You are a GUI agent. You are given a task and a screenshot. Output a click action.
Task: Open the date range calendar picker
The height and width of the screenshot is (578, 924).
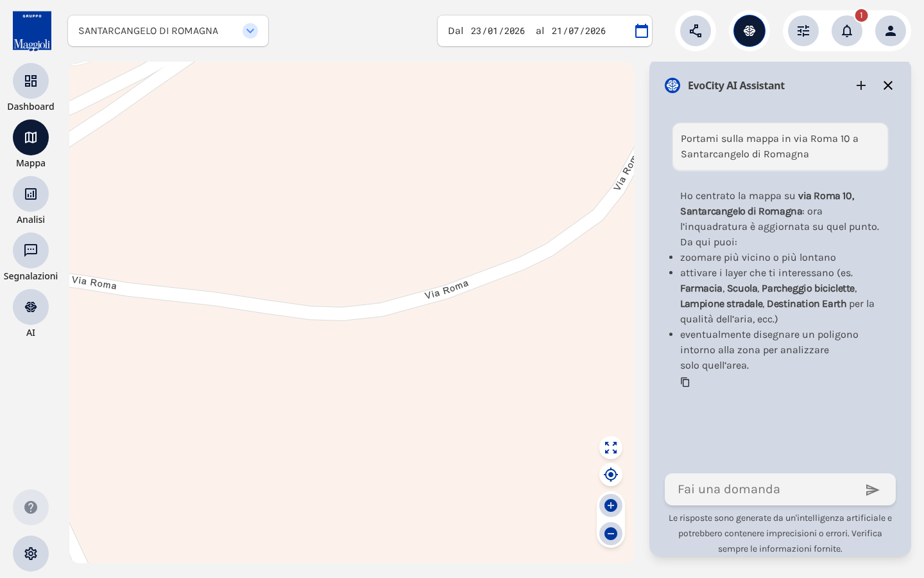(x=642, y=31)
